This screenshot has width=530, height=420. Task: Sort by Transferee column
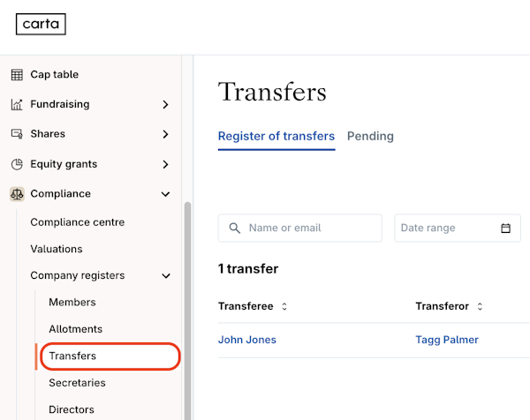pyautogui.click(x=284, y=307)
